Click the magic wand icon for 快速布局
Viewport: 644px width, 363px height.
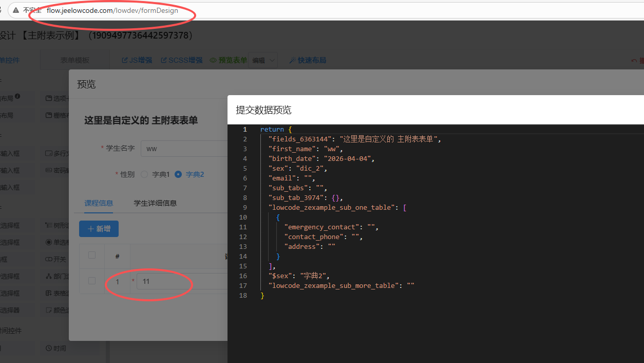(292, 60)
